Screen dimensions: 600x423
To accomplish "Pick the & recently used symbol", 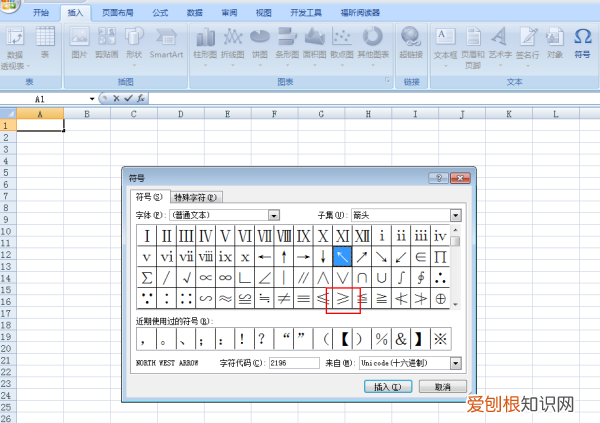I will click(401, 339).
